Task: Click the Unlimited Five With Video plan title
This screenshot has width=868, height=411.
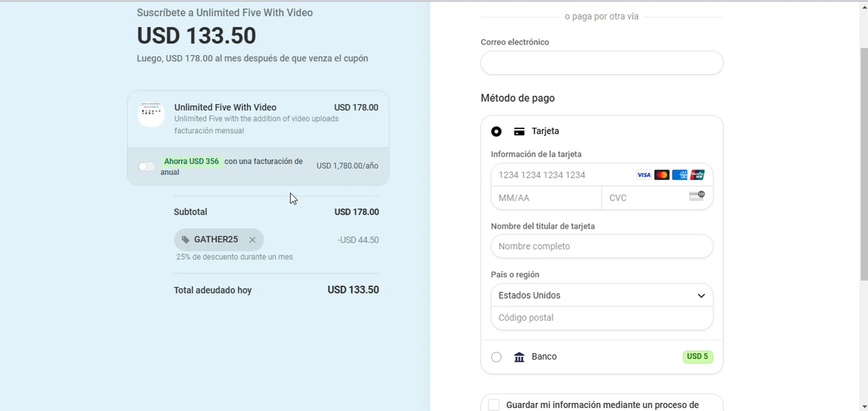Action: (x=225, y=108)
